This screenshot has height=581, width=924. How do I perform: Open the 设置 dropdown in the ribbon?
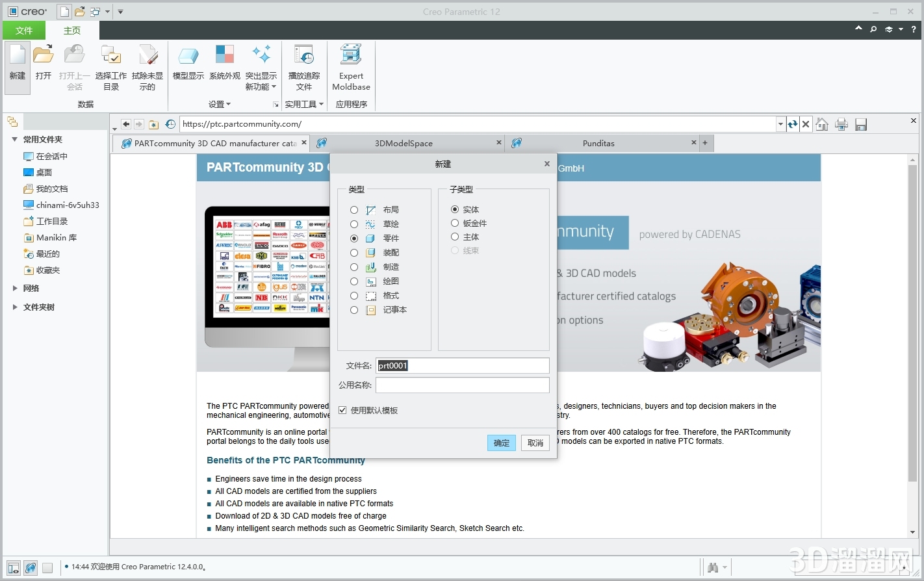(x=220, y=104)
